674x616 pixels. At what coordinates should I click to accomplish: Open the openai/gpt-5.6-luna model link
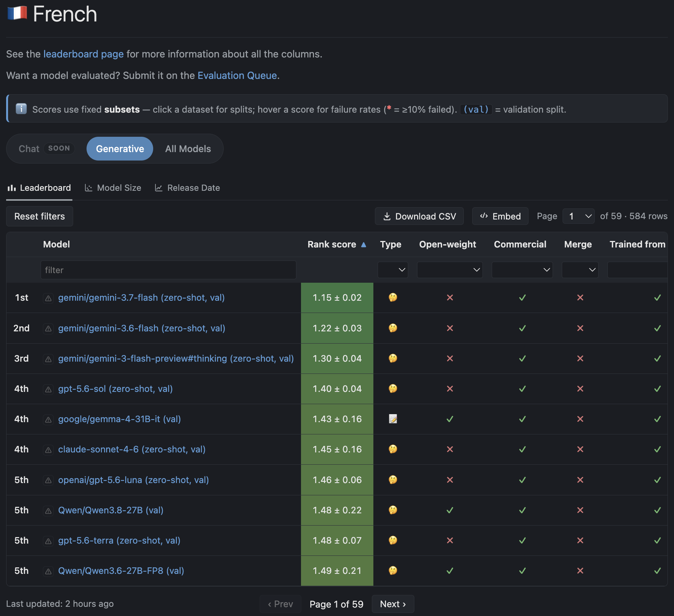point(133,480)
